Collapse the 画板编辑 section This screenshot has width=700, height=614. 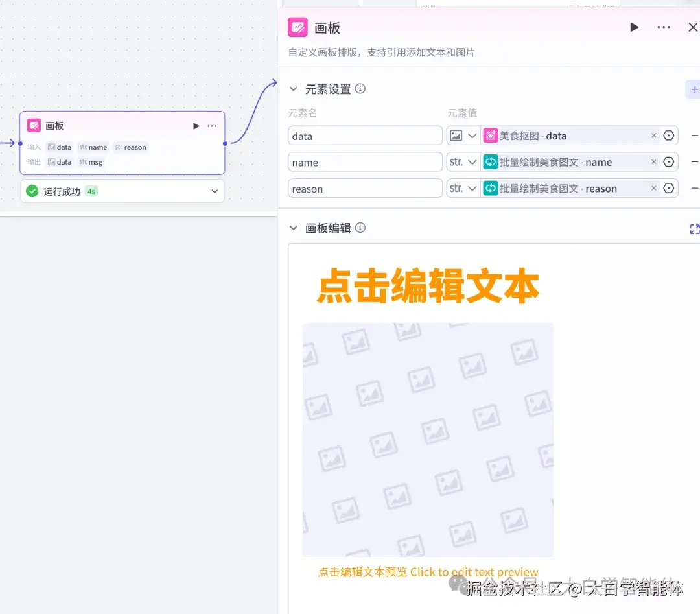click(294, 228)
